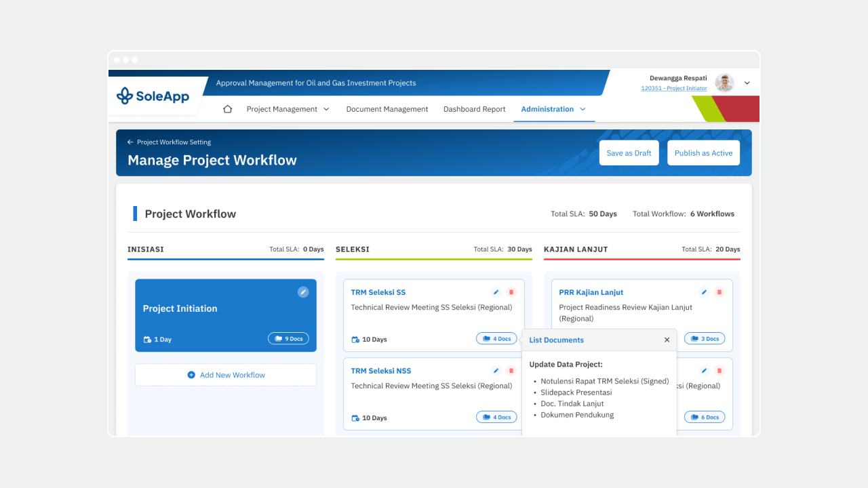Edit the TRM Seleksi SS workflow

(496, 291)
